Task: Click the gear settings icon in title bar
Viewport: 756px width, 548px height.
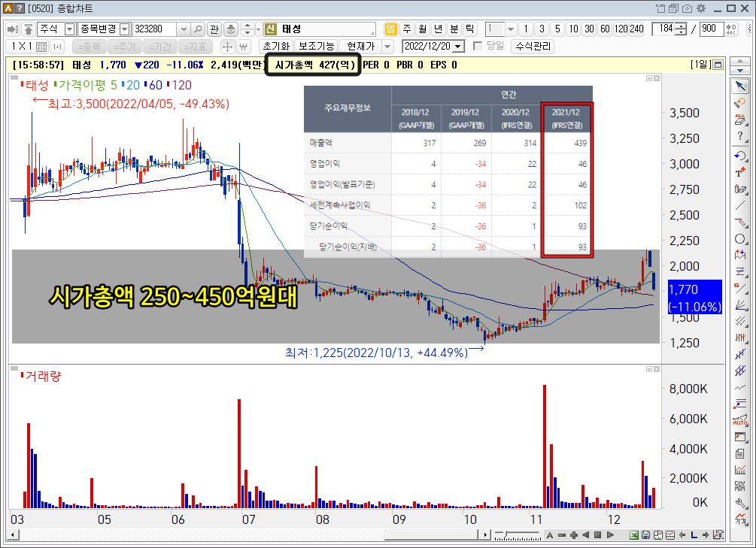Action: point(701,8)
